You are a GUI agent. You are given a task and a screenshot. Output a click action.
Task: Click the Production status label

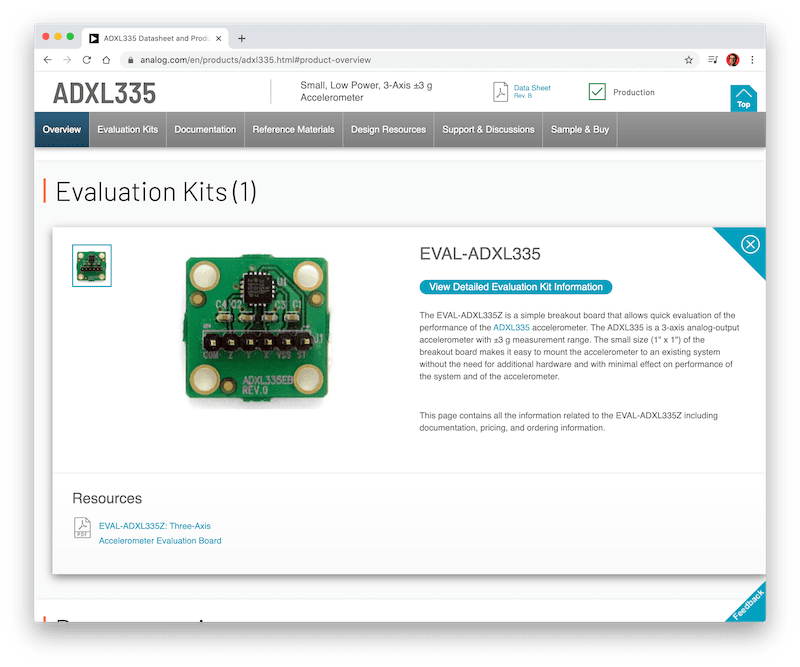click(634, 92)
